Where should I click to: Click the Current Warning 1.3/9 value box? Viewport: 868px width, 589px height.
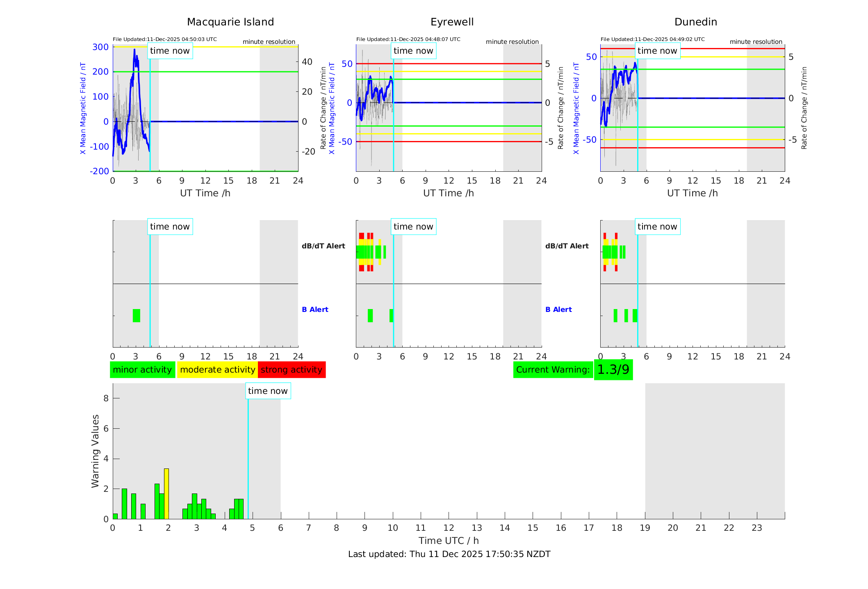point(613,370)
